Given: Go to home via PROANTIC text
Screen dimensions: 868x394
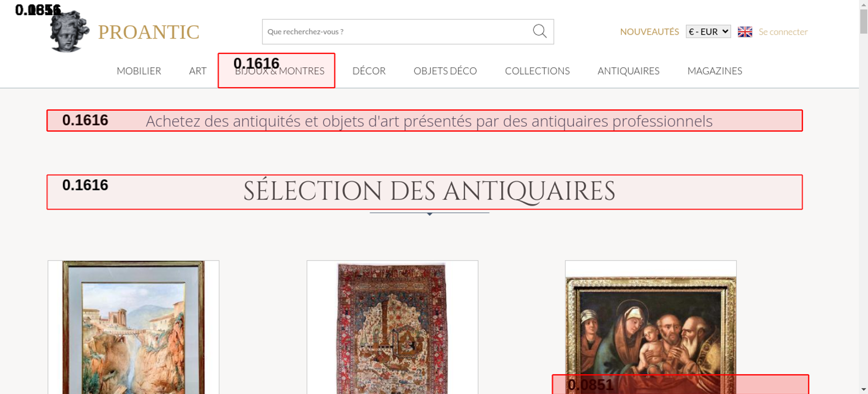Looking at the screenshot, I should (x=148, y=32).
